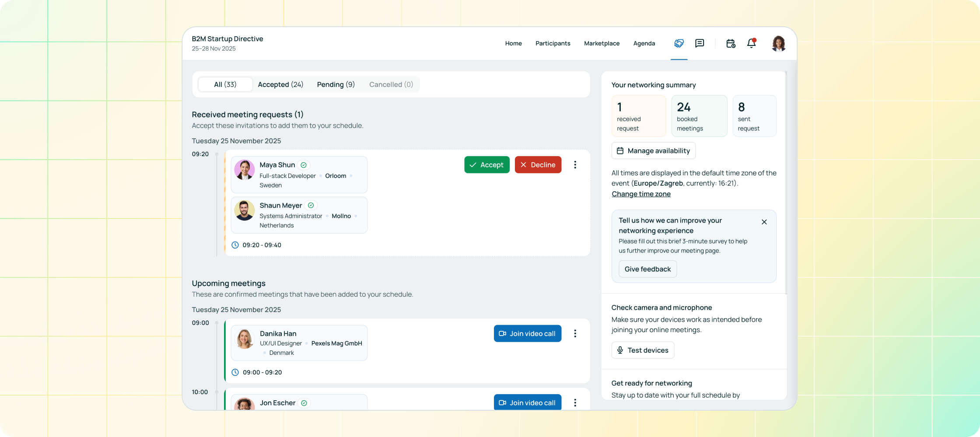Dismiss the feedback survey card
This screenshot has width=980, height=437.
pos(764,222)
